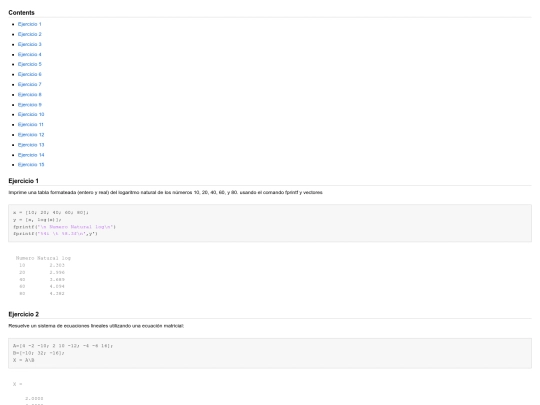540x405 pixels.
Task: Click the fprintf 'Numero Natural log' code line
Action: [x=64, y=227]
